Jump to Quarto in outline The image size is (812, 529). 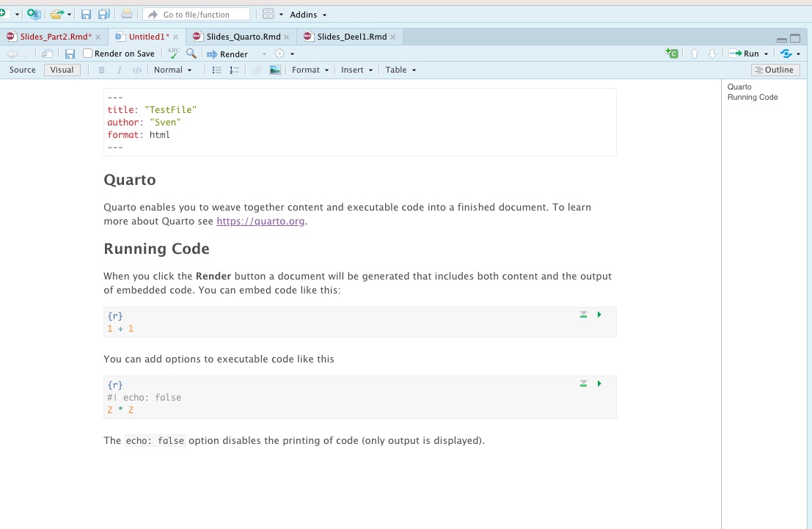739,87
